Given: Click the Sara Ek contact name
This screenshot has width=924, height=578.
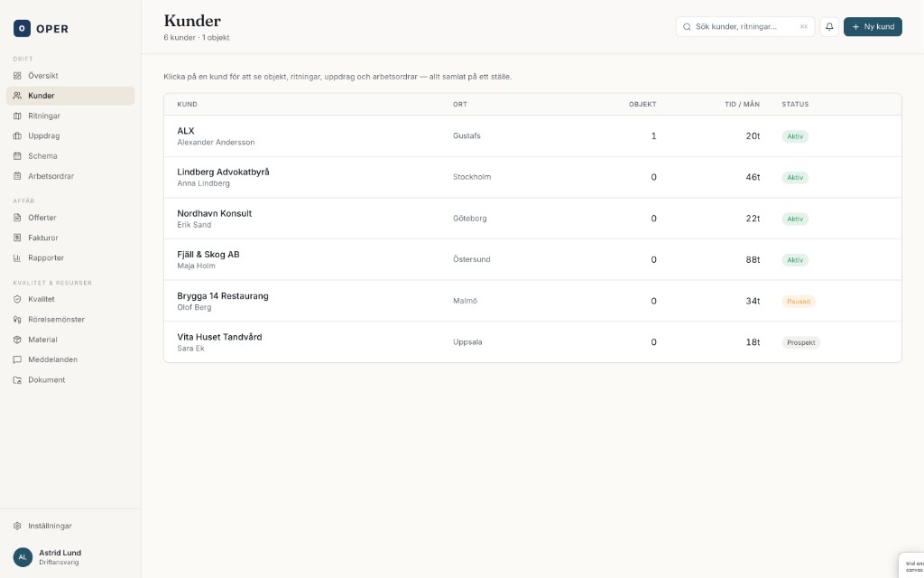Looking at the screenshot, I should pyautogui.click(x=190, y=349).
